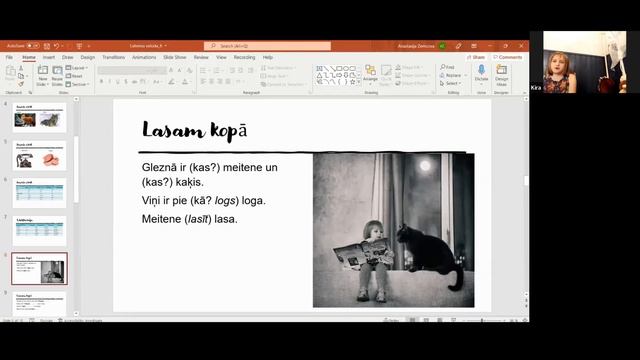Open the Select dropdown
The image size is (640, 360).
point(451,83)
